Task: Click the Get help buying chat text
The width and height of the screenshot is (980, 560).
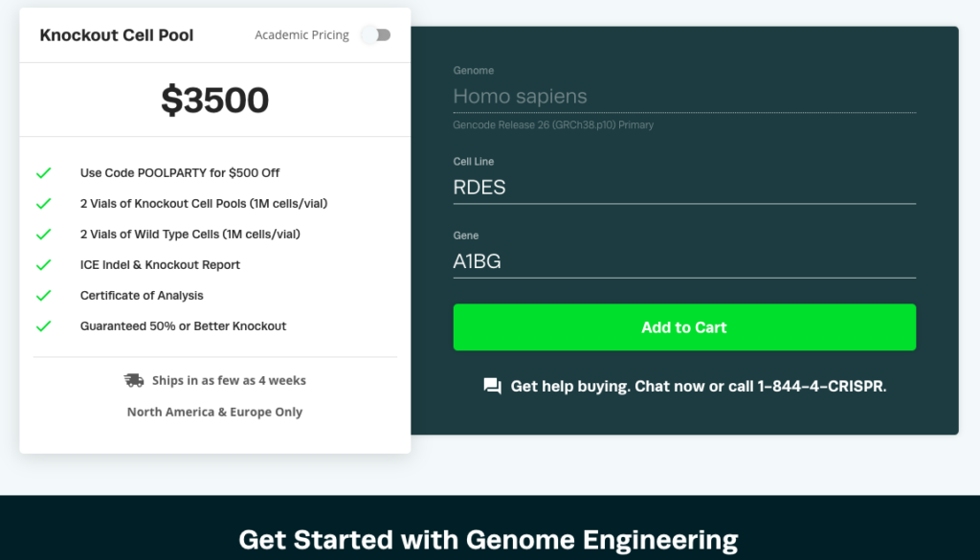Action: coord(698,386)
